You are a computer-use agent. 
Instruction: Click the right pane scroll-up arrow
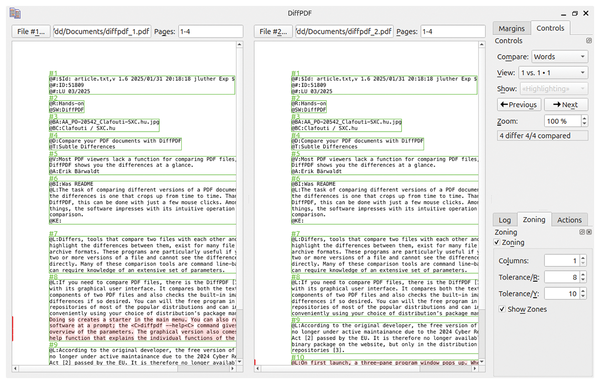pos(482,45)
